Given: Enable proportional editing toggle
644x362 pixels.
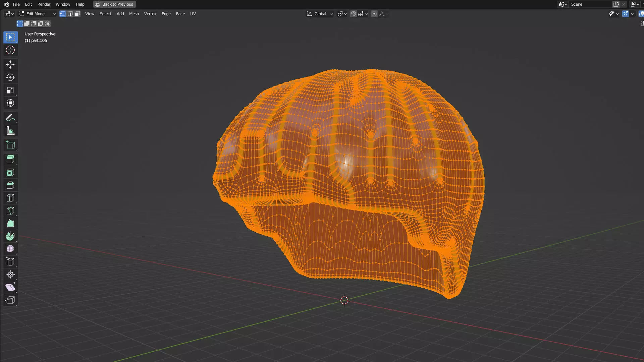Looking at the screenshot, I should click(x=374, y=14).
